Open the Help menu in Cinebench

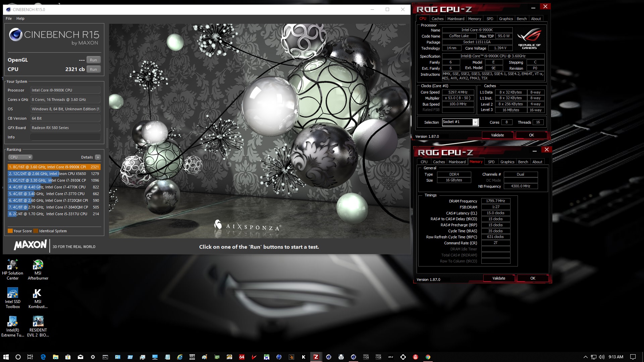[x=20, y=18]
